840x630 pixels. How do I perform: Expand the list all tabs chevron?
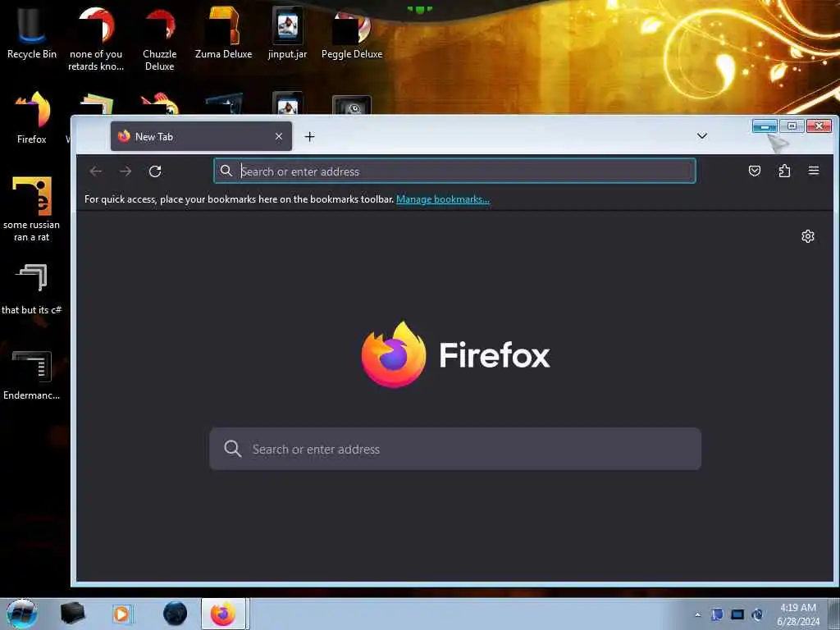702,136
